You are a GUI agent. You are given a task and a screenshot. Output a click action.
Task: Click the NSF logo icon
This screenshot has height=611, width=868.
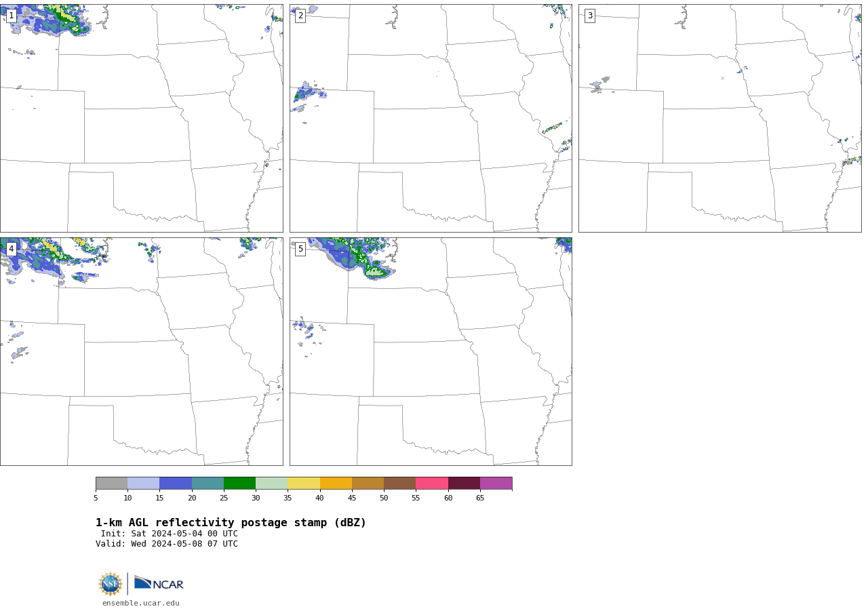click(x=111, y=584)
